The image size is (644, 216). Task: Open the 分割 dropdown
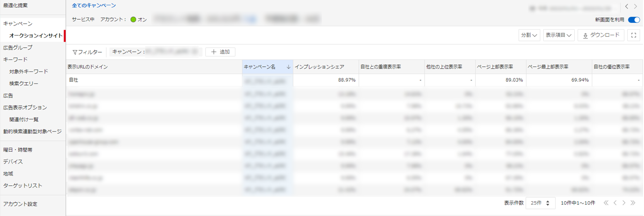pos(529,35)
